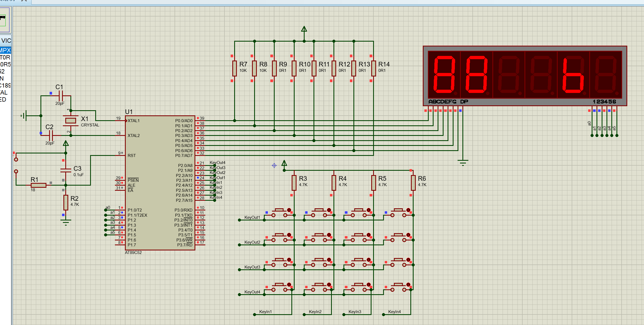Select crystal X1 symbol

click(71, 120)
